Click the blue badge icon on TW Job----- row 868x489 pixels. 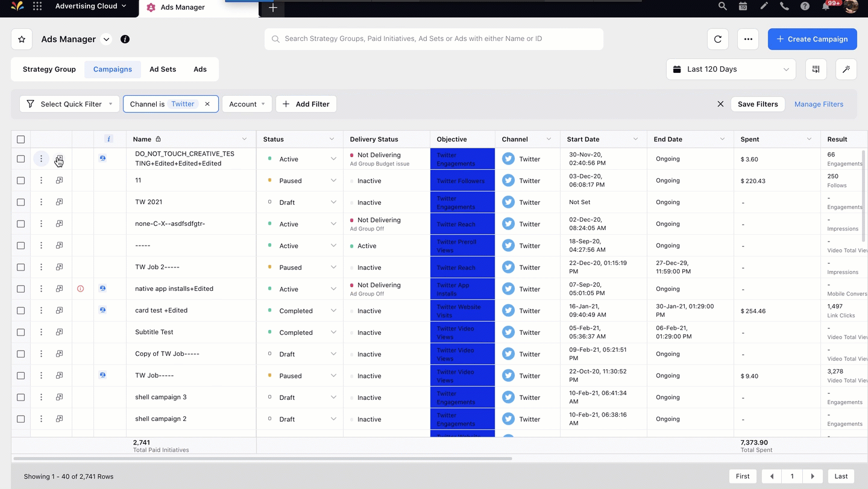(103, 375)
